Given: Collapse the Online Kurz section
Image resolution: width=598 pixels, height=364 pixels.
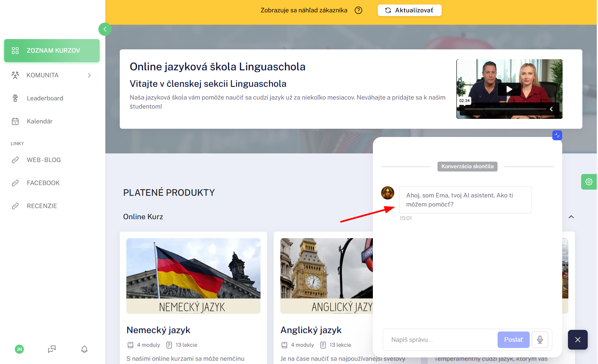Looking at the screenshot, I should click(571, 217).
